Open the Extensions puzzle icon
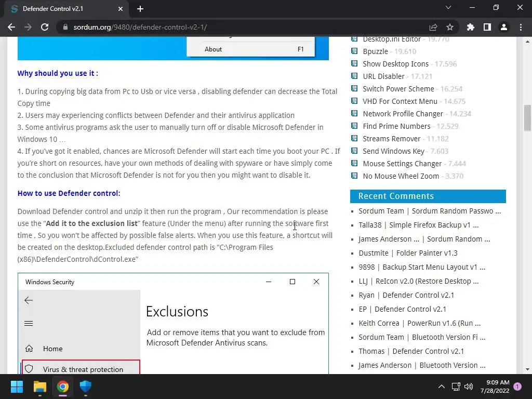The image size is (532, 399). coord(471,27)
